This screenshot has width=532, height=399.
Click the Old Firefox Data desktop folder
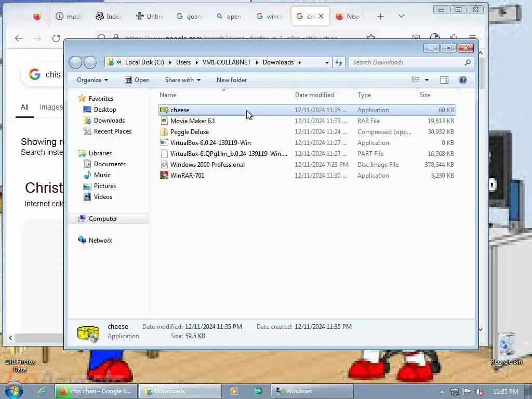(20, 361)
